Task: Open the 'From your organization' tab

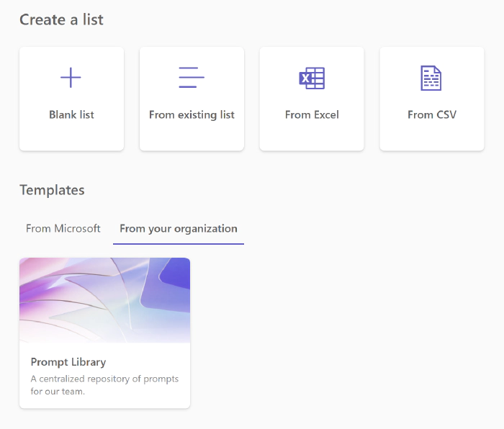Action: point(179,228)
